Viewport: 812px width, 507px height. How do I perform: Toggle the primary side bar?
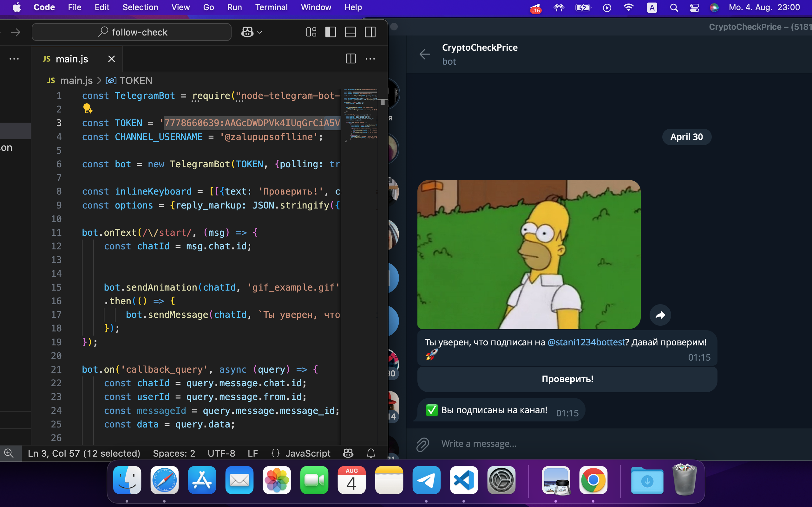[x=331, y=32]
